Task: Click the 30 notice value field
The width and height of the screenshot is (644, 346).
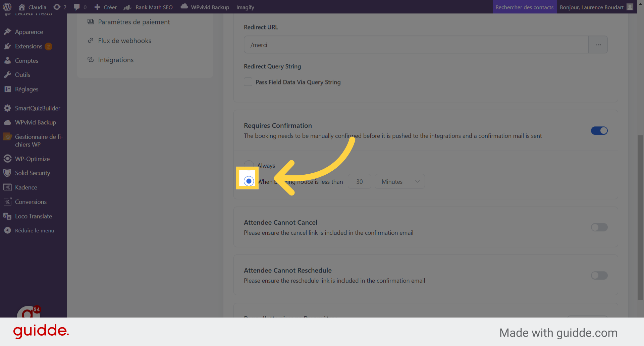Action: point(359,181)
